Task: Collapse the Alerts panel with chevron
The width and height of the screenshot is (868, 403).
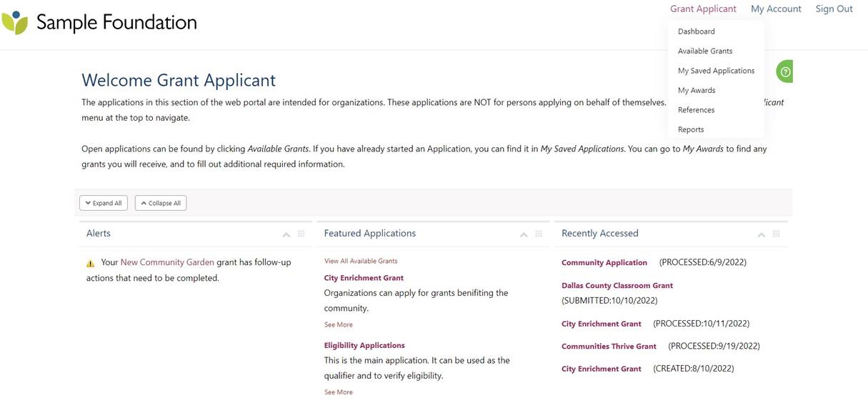Action: click(286, 234)
